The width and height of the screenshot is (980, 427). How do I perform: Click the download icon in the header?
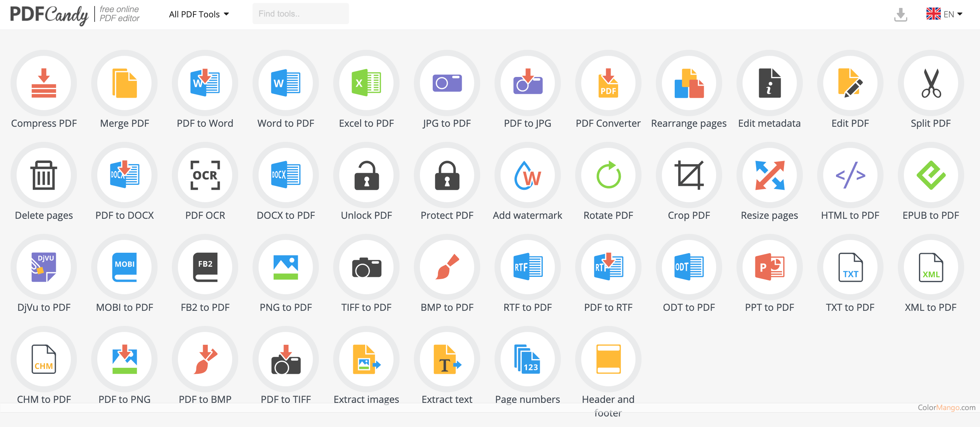tap(900, 14)
